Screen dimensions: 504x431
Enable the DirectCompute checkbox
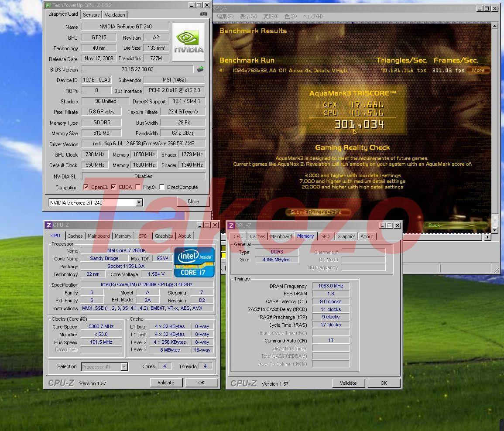(x=162, y=187)
